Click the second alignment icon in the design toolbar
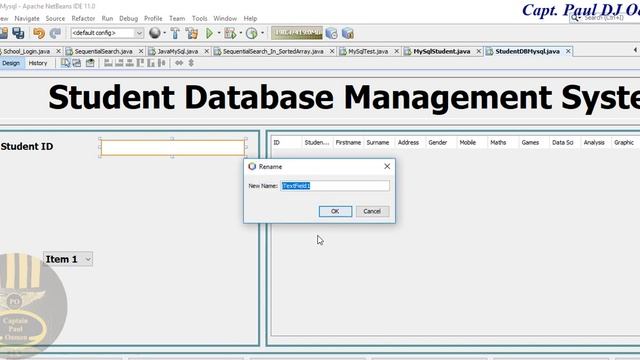The image size is (640, 360). pyautogui.click(x=119, y=63)
